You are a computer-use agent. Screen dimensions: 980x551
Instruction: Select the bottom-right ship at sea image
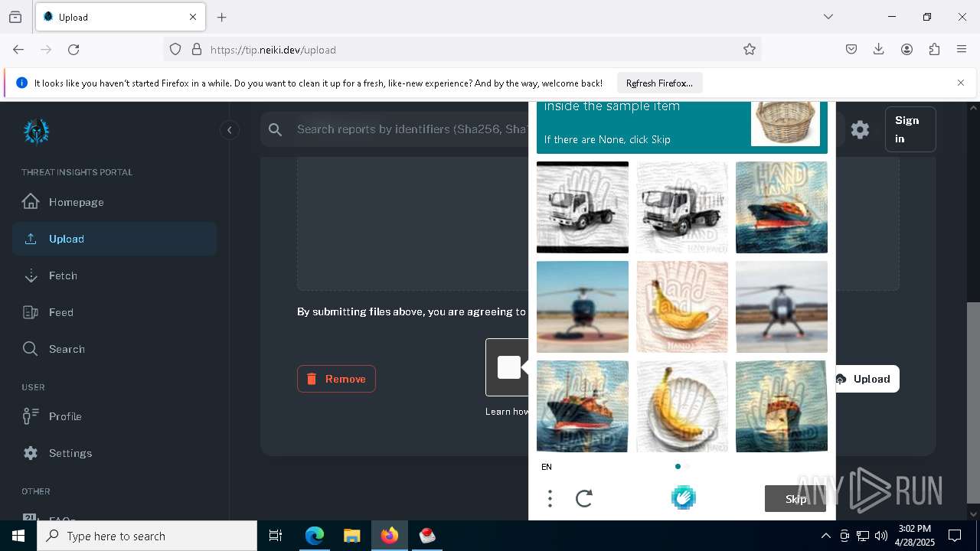(x=782, y=406)
